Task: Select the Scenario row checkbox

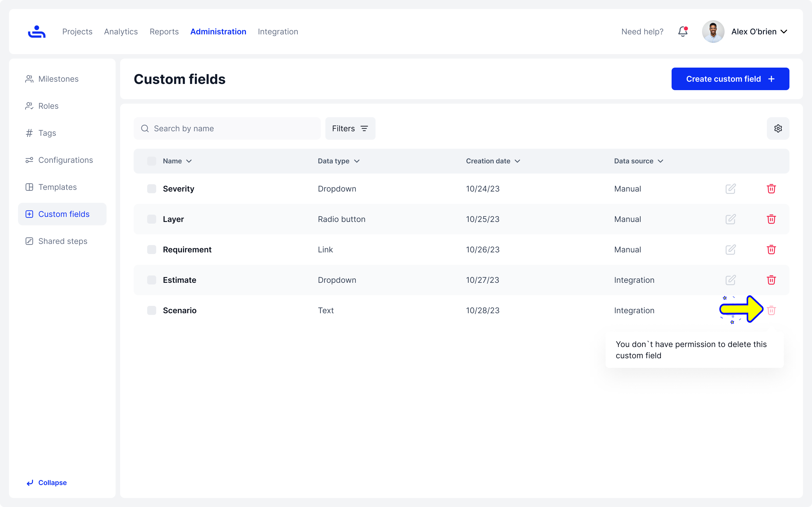Action: coord(152,310)
